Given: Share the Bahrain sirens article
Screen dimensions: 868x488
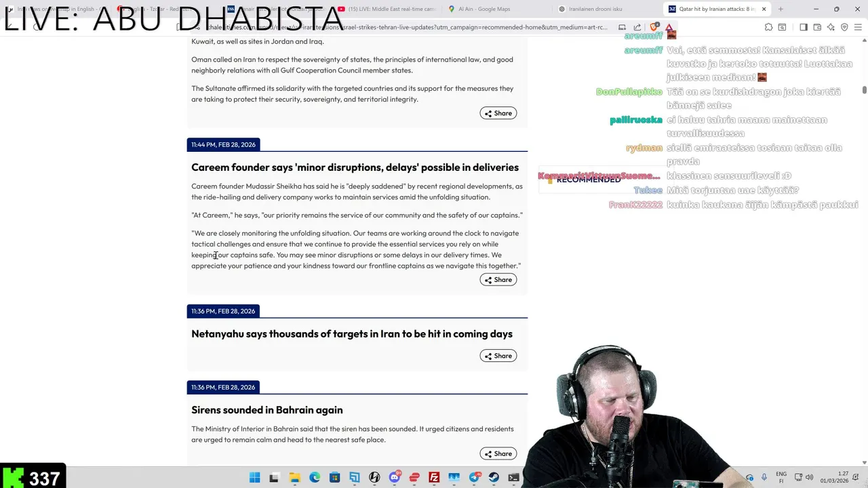Looking at the screenshot, I should (x=498, y=453).
